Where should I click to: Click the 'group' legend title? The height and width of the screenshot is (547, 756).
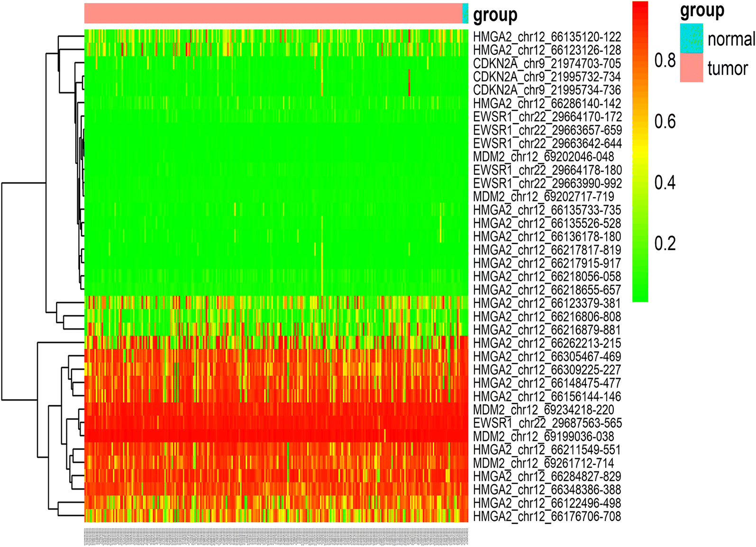tap(702, 10)
